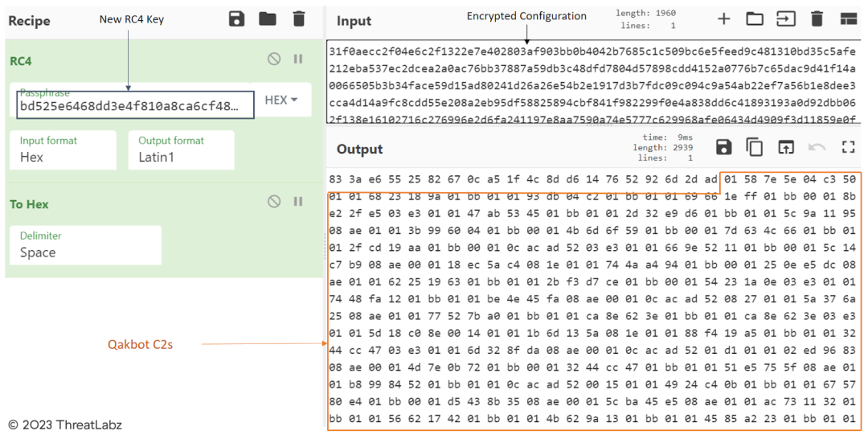Image resolution: width=868 pixels, height=439 pixels.
Task: Load a recipe via the folder icon
Action: [268, 18]
